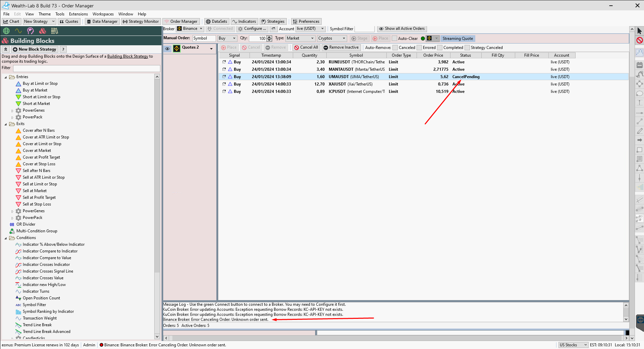Click the question mark help button
644x349 pixels.
[x=63, y=49]
